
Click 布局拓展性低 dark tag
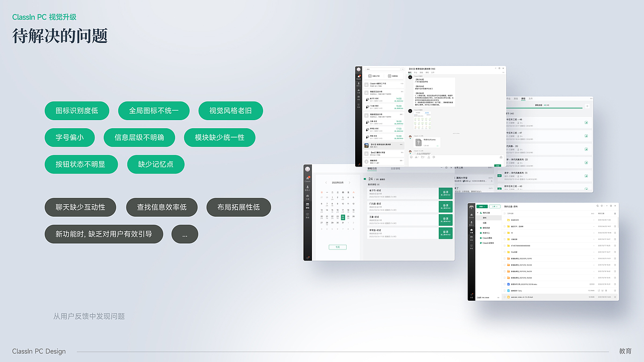pos(239,207)
